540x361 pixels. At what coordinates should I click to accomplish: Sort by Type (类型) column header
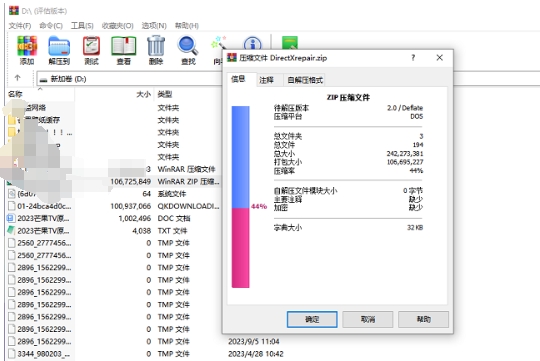click(x=188, y=94)
